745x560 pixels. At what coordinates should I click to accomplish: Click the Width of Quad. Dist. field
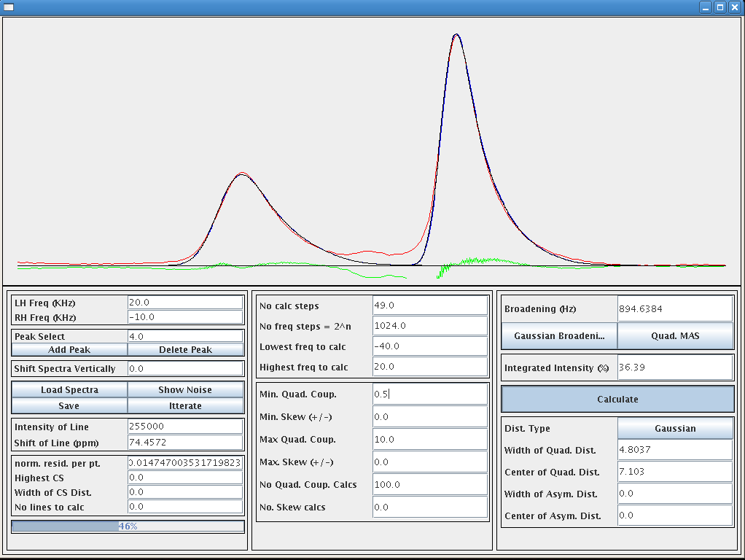click(674, 450)
